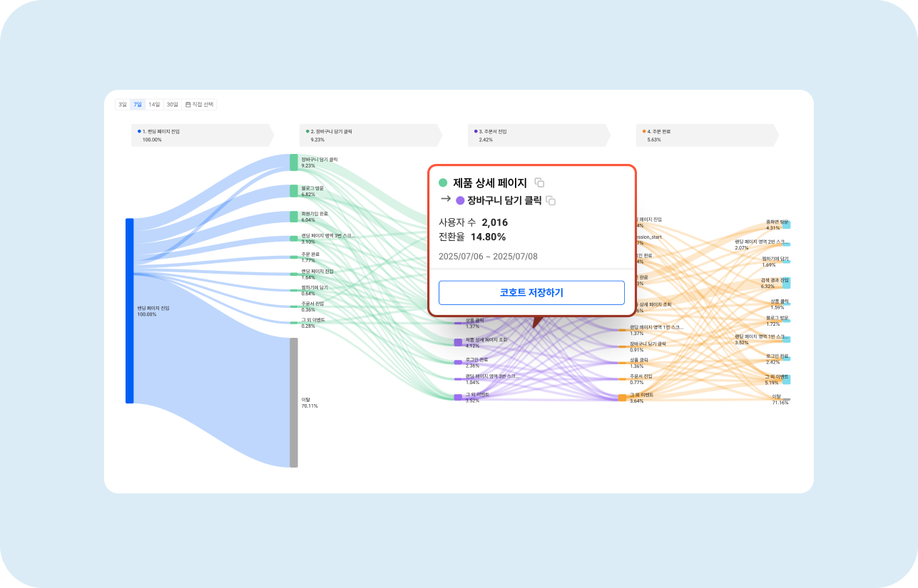The image size is (918, 588).
Task: Choose the 14일 date range
Action: click(154, 105)
